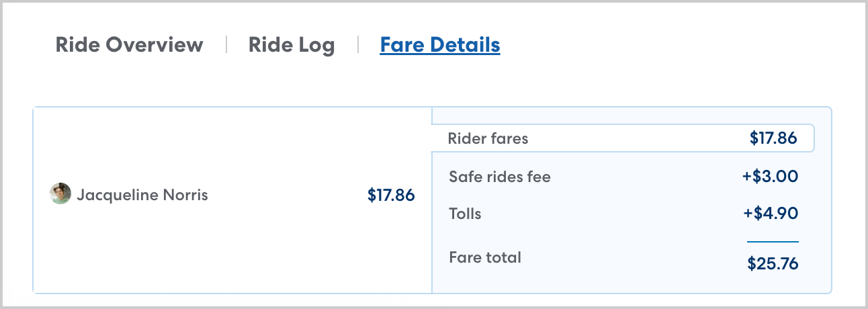The image size is (868, 309).
Task: Click the rider name Jacqueline Norris
Action: (142, 195)
